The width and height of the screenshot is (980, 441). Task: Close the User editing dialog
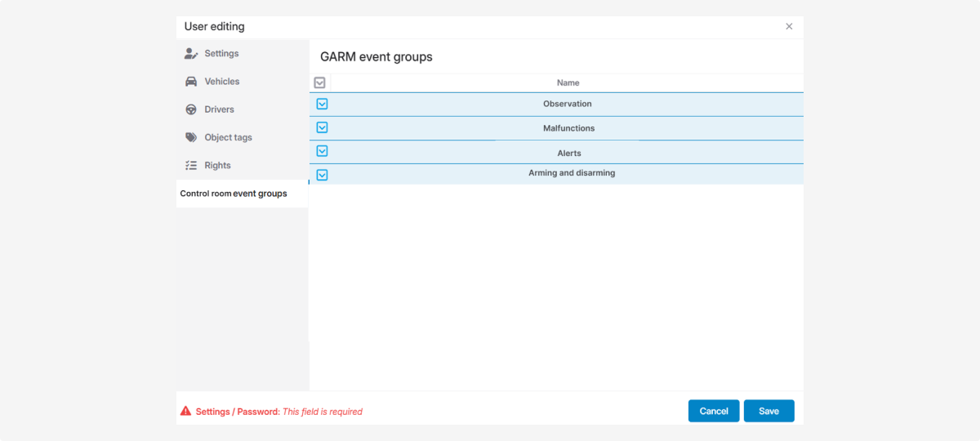789,27
